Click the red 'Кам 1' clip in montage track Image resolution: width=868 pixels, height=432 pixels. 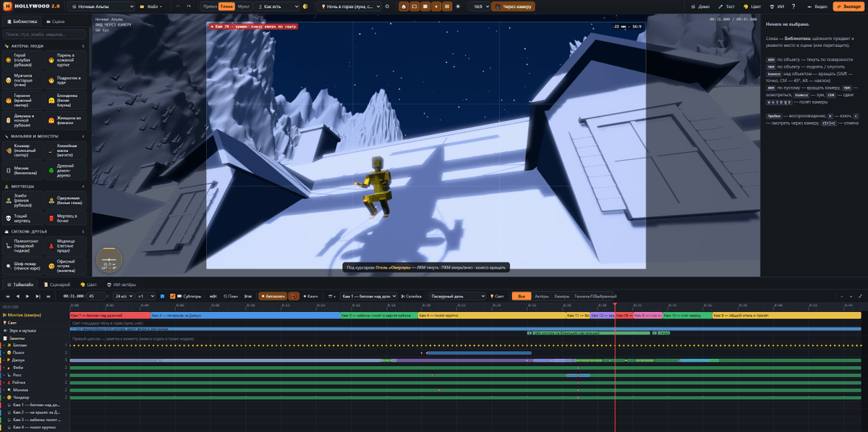click(109, 315)
